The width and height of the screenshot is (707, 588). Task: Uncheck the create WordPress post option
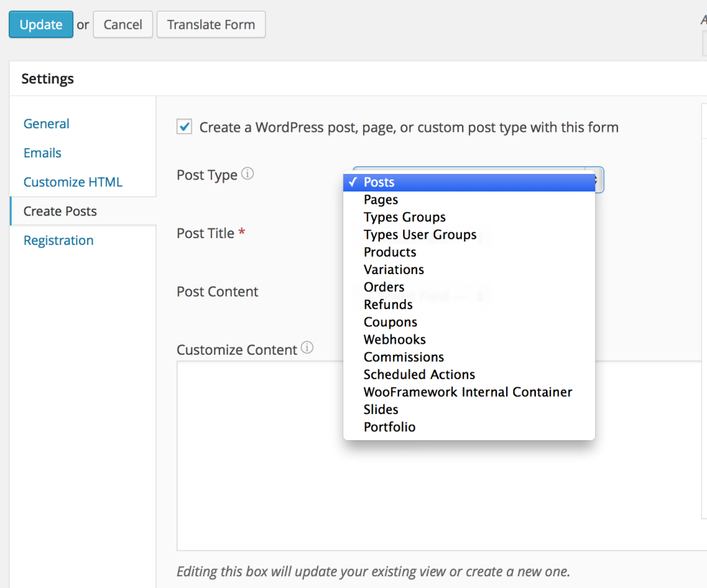click(x=184, y=127)
